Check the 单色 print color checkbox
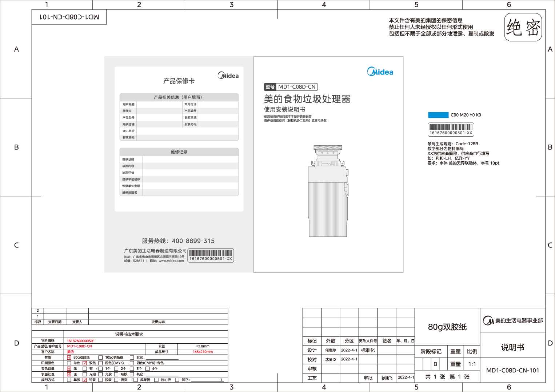555x392 pixels. (x=69, y=363)
